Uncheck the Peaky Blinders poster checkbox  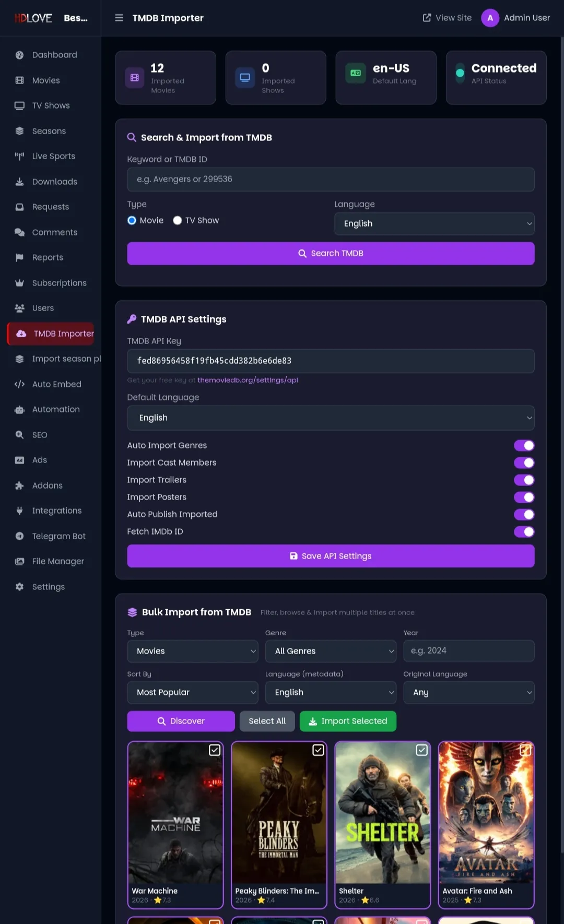318,750
